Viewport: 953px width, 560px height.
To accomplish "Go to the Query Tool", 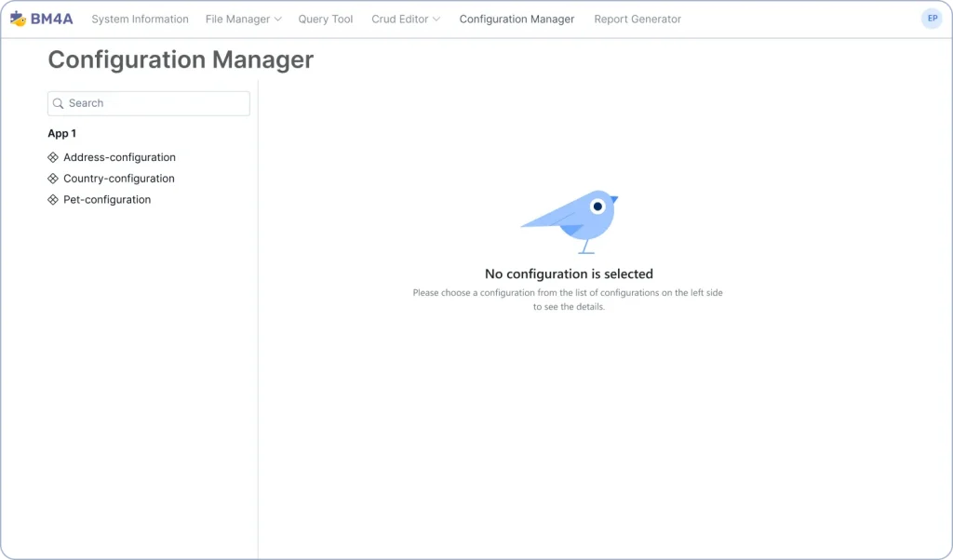I will (325, 20).
